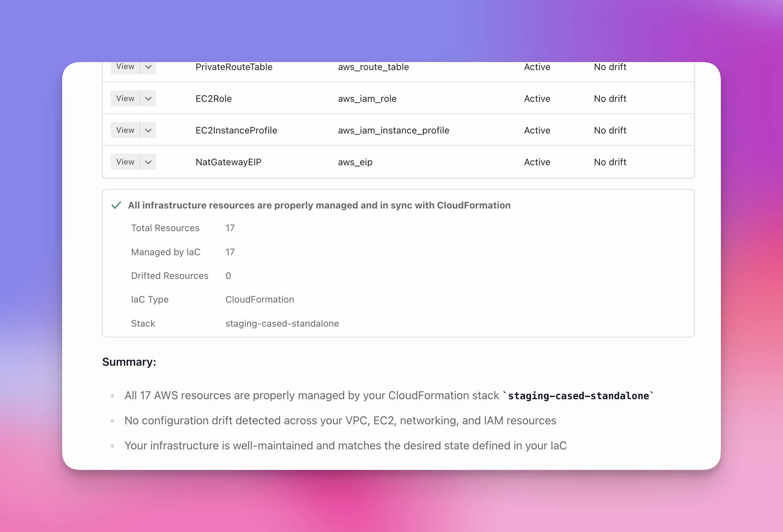
Task: Click No drift in EC2InstanceProfile row
Action: coord(610,130)
